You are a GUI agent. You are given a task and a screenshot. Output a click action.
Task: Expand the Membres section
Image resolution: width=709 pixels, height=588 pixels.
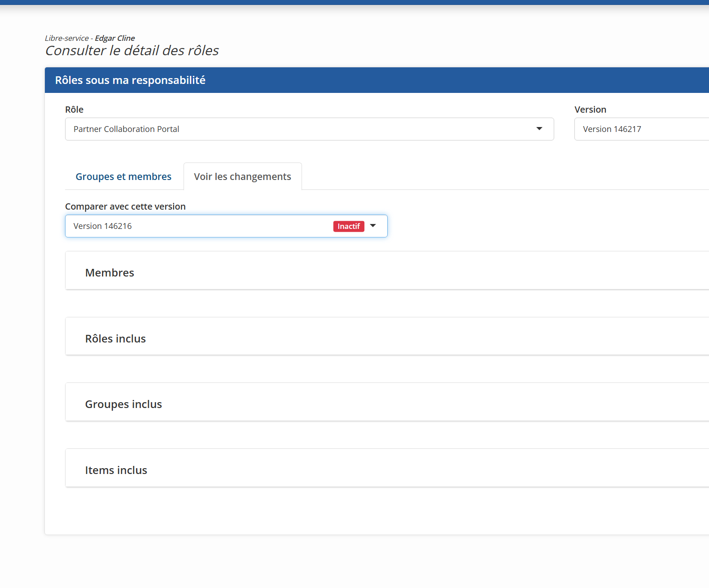tap(110, 272)
